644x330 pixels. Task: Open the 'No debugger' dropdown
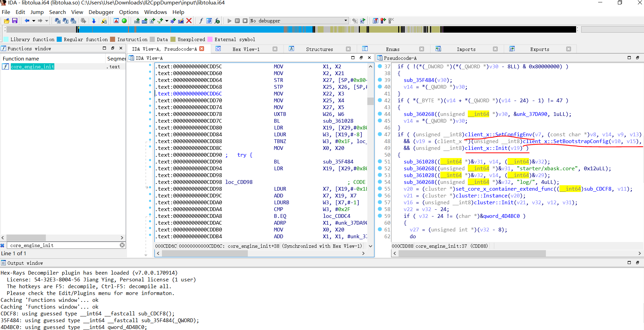346,21
